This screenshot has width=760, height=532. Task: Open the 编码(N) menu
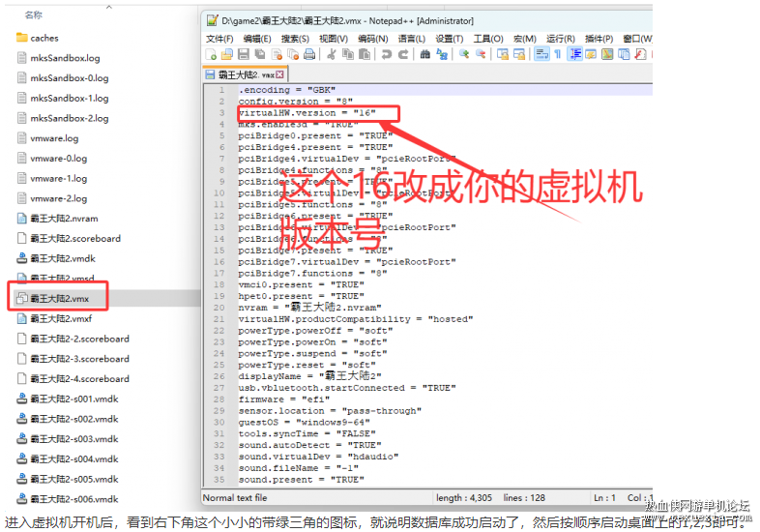click(372, 39)
